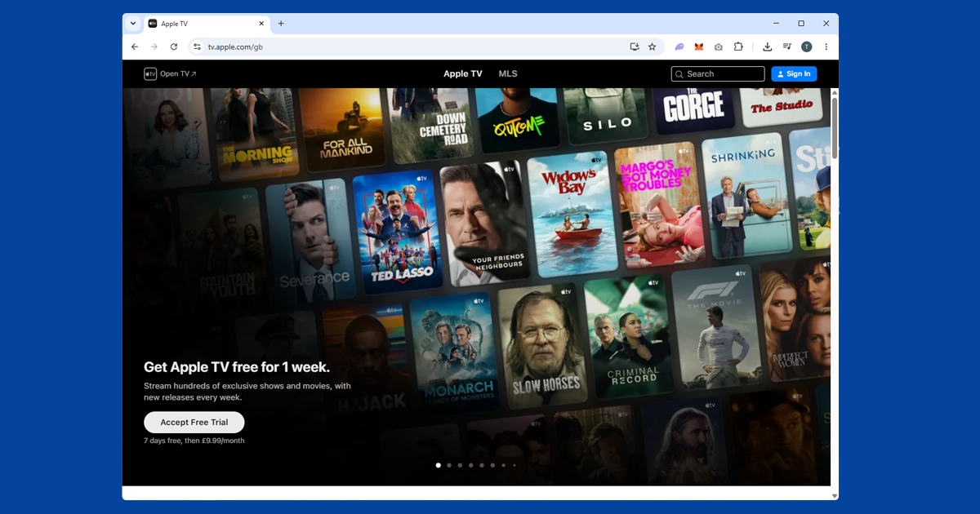The width and height of the screenshot is (980, 514).
Task: Open the MetaMask fox extension
Action: point(699,47)
